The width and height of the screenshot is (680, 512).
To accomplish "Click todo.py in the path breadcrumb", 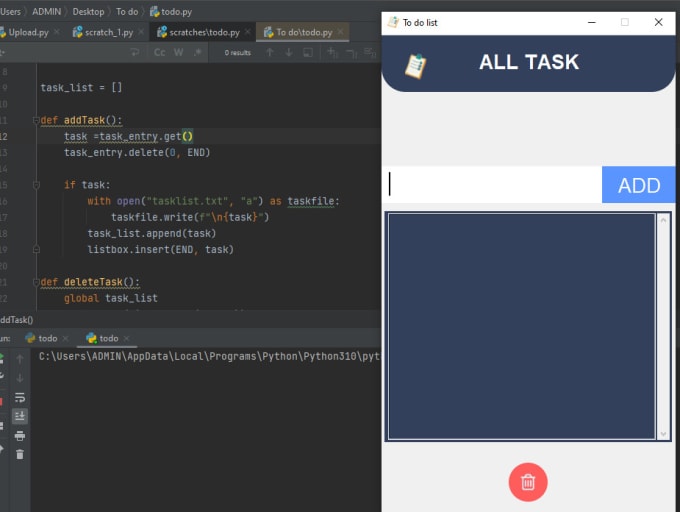I will (171, 12).
